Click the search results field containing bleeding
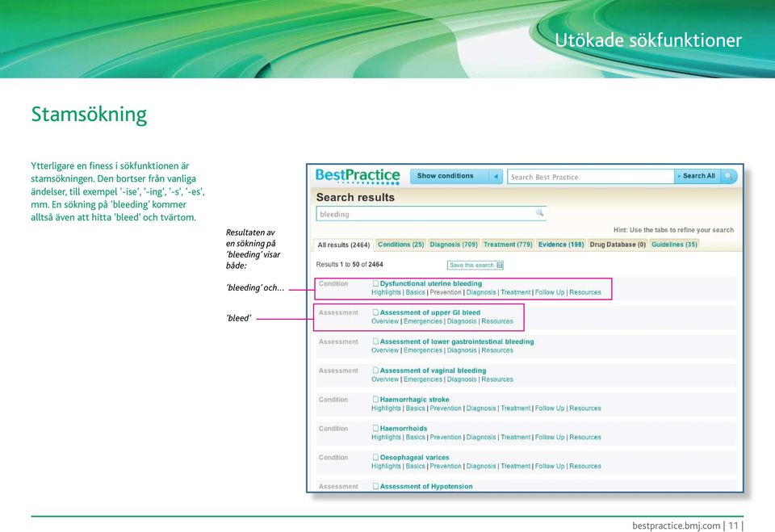Screen dimensions: 775x532 (x=431, y=214)
